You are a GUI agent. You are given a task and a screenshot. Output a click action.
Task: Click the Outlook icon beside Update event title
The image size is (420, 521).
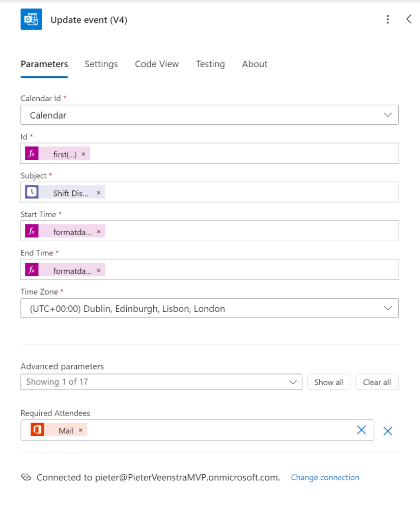[31, 20]
